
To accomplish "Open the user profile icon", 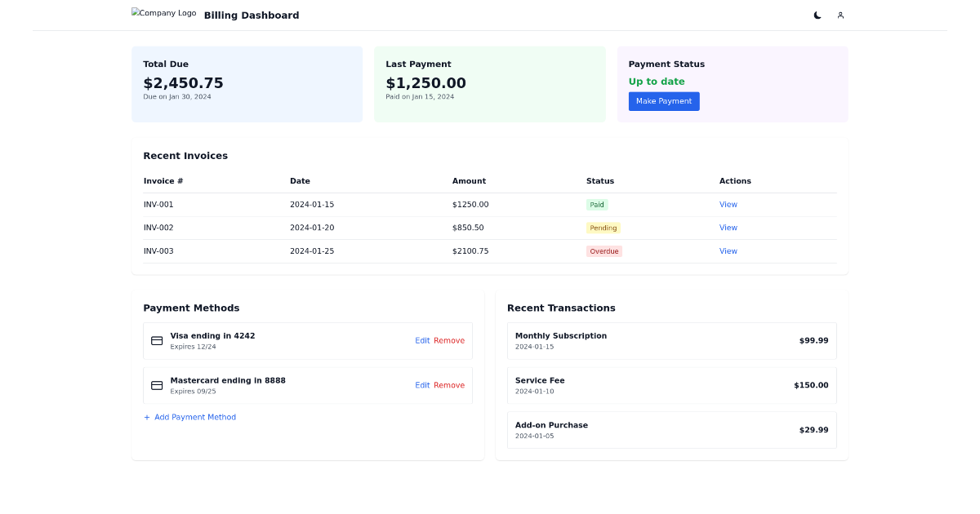I will (840, 15).
